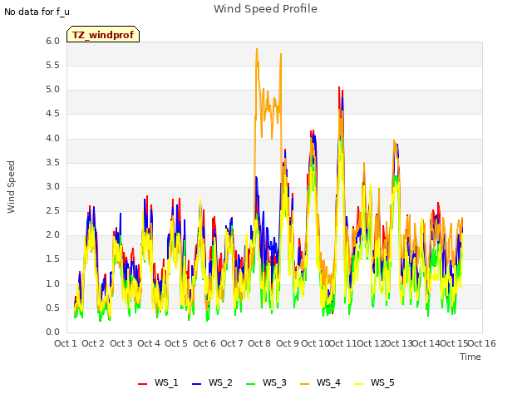Toggle the WS_4 legend entry
Image resolution: width=532 pixels, height=399 pixels.
(320, 382)
